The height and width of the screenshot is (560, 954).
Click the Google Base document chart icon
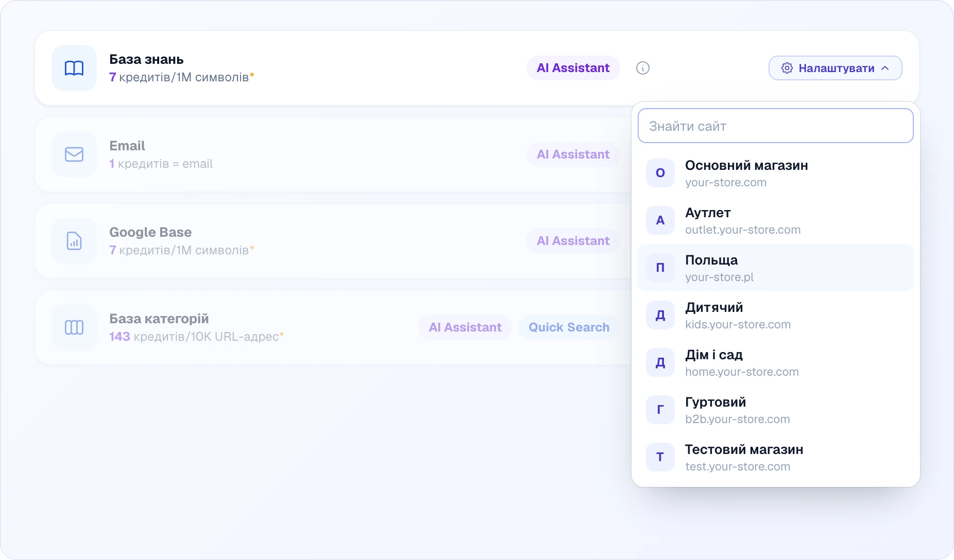[x=74, y=241]
